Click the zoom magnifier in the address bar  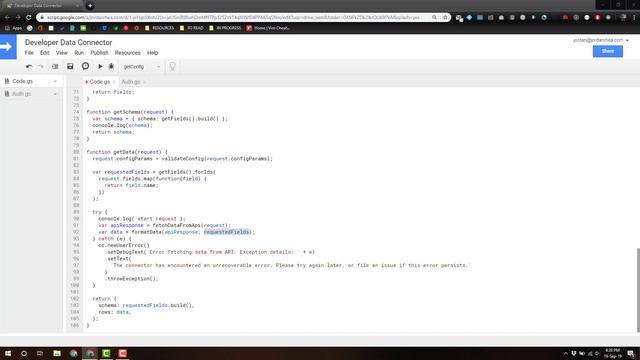[434, 18]
